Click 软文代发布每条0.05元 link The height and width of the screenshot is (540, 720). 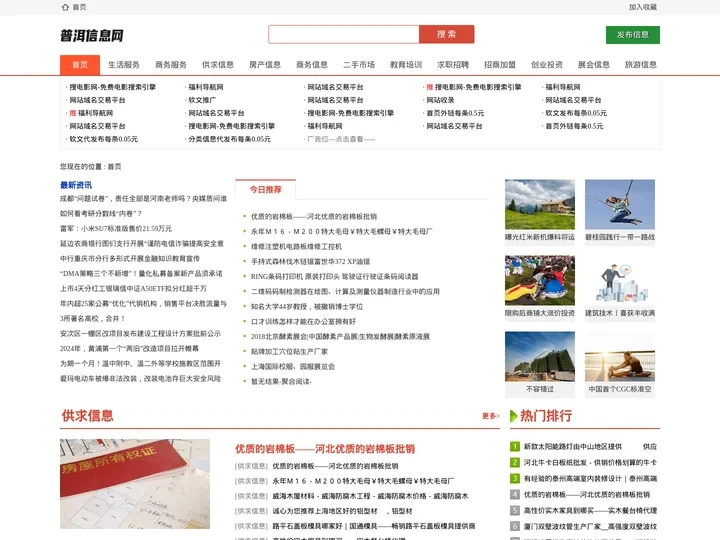click(104, 139)
